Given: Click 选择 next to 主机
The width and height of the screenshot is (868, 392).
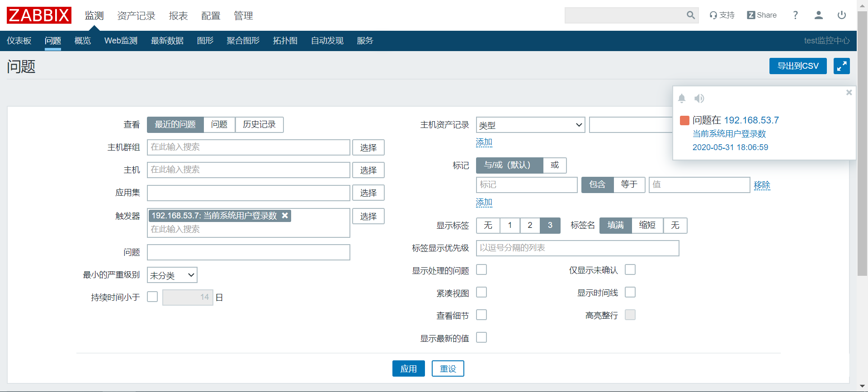Looking at the screenshot, I should point(368,170).
